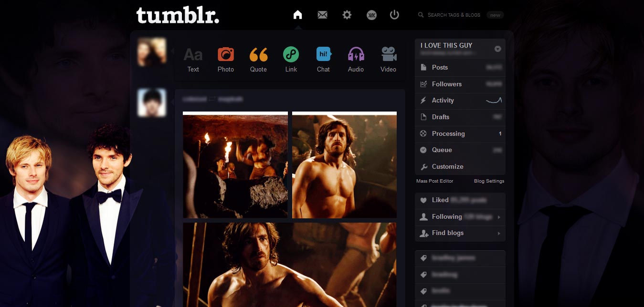This screenshot has width=644, height=307.
Task: Open account settings gear icon
Action: (347, 15)
